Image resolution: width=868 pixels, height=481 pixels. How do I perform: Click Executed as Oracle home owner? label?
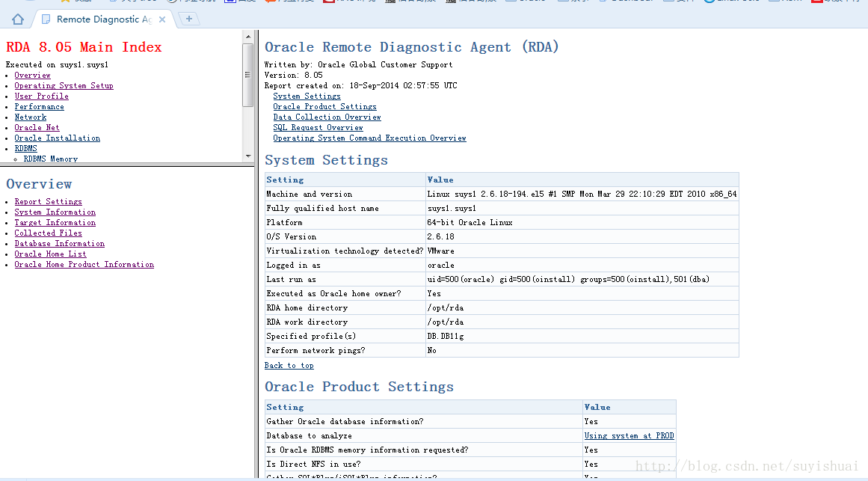pos(333,294)
